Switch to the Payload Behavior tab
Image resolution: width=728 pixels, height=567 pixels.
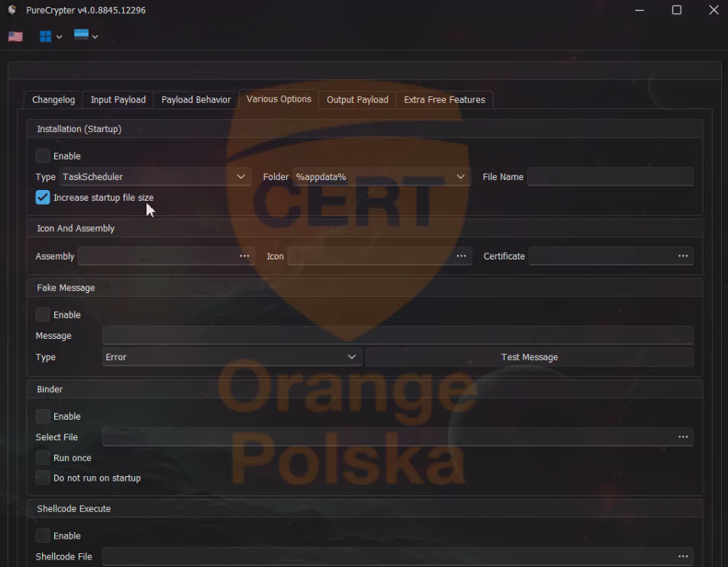pyautogui.click(x=196, y=100)
